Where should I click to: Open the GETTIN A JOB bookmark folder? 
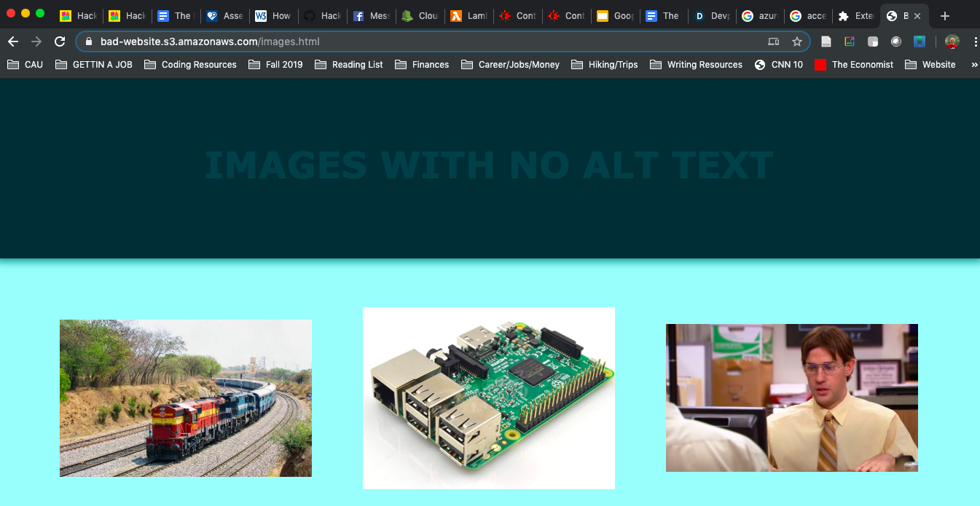pyautogui.click(x=95, y=65)
